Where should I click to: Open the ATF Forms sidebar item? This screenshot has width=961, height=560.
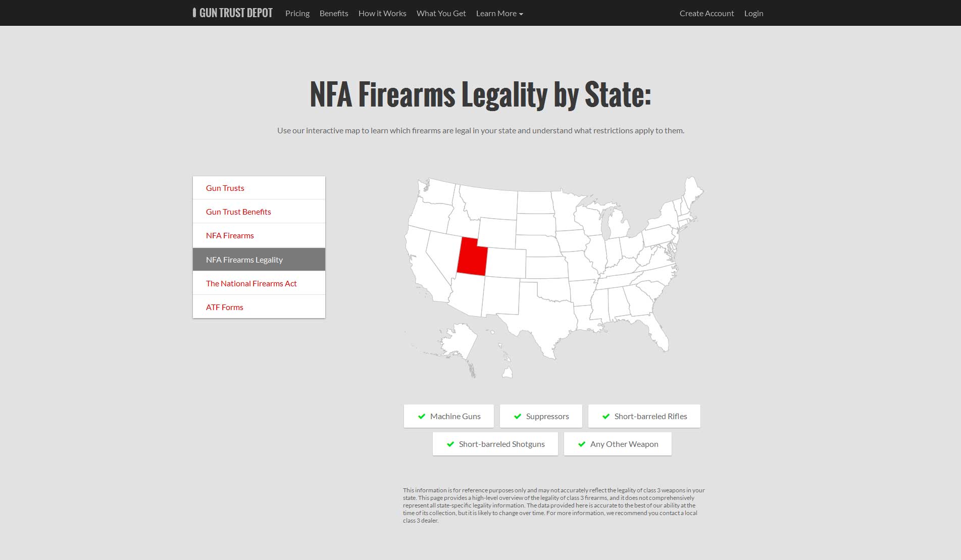[x=259, y=307]
